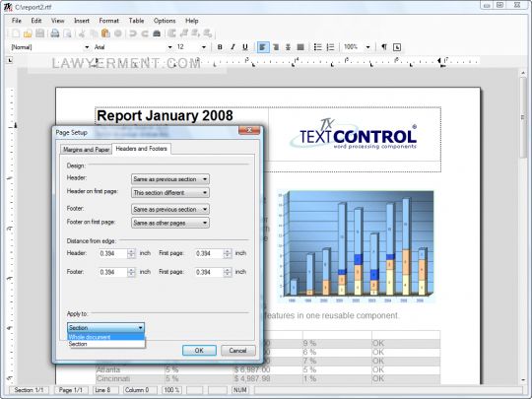Save the document using floppy icon
This screenshot has height=399, width=532.
pyautogui.click(x=40, y=33)
